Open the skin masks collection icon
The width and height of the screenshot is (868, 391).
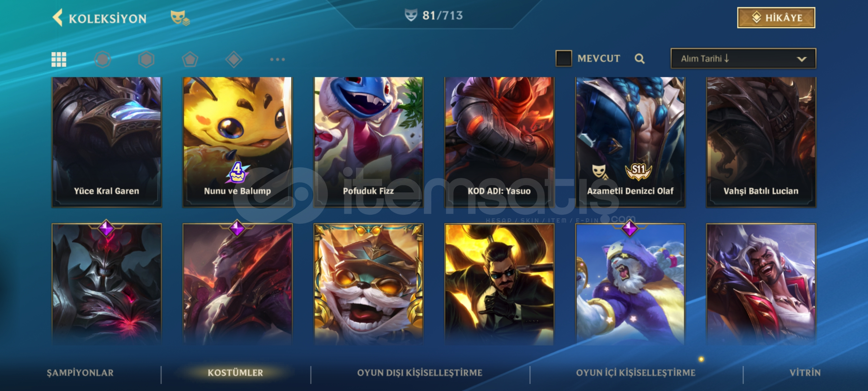point(180,18)
